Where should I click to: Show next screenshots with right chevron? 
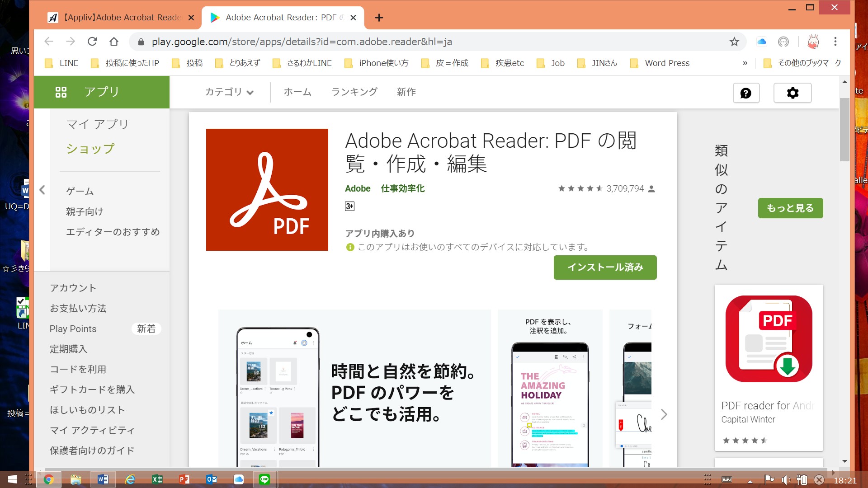(664, 414)
